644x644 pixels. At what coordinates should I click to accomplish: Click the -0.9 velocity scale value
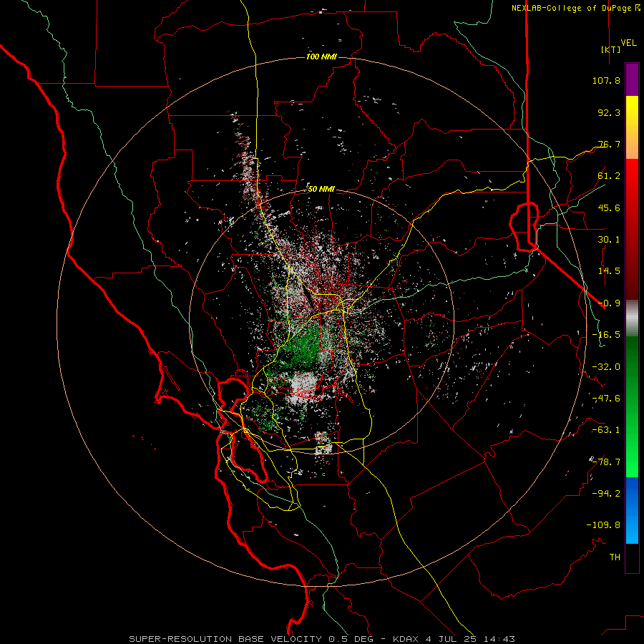pyautogui.click(x=609, y=303)
